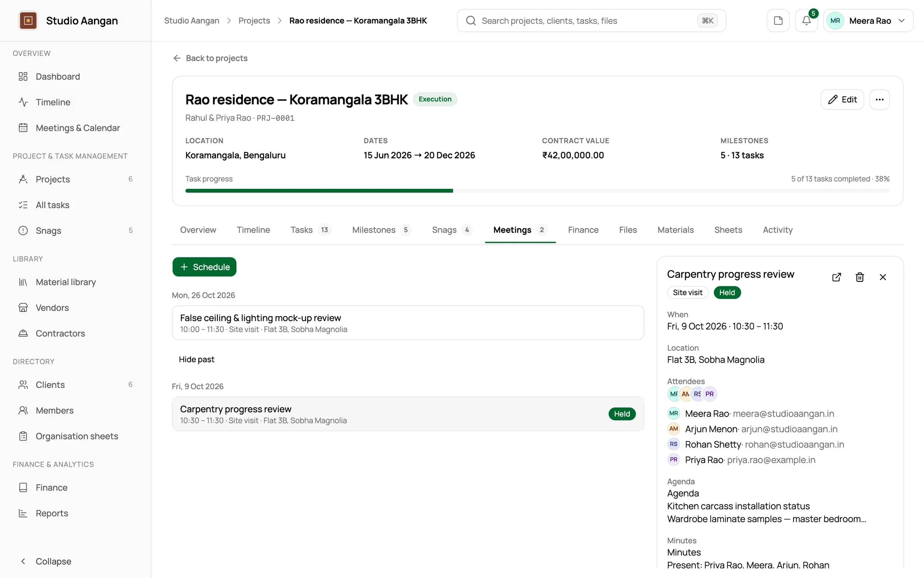Click the Schedule button

coord(204,267)
